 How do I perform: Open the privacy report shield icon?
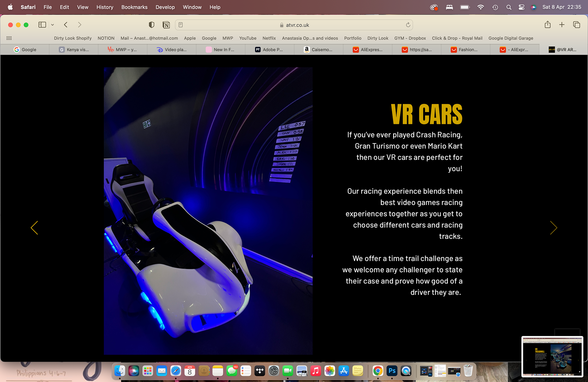[151, 25]
